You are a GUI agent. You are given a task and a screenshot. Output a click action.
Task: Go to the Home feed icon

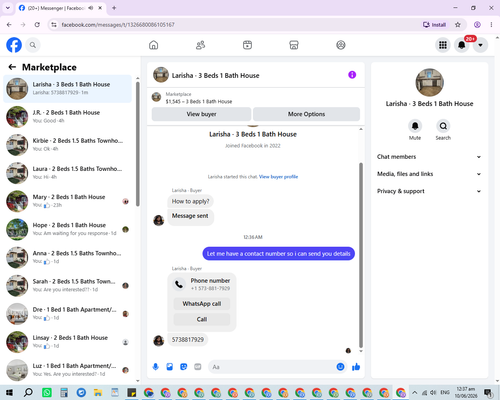point(153,45)
